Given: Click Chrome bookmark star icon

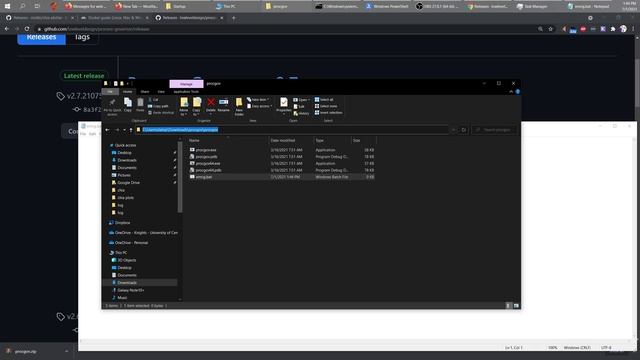Looking at the screenshot, I should coord(551,29).
